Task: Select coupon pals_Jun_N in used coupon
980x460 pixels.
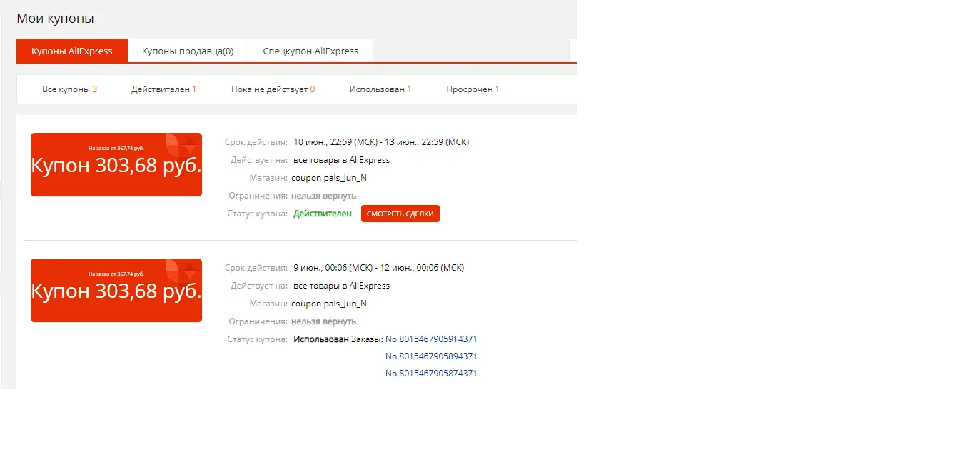Action: (329, 303)
